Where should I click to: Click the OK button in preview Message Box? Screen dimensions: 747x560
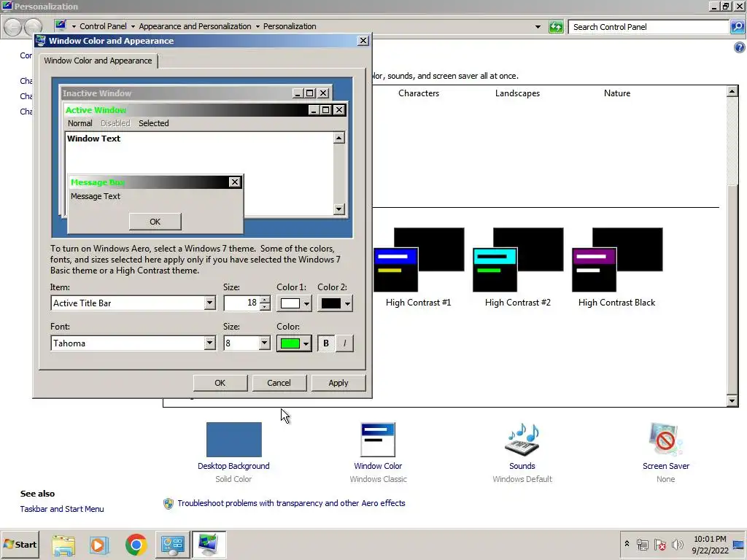(x=155, y=222)
